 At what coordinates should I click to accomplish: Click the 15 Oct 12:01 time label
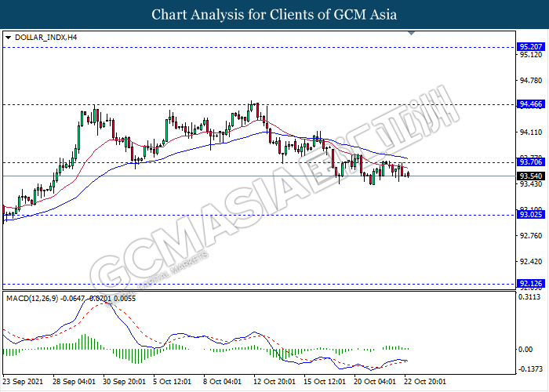point(325,382)
